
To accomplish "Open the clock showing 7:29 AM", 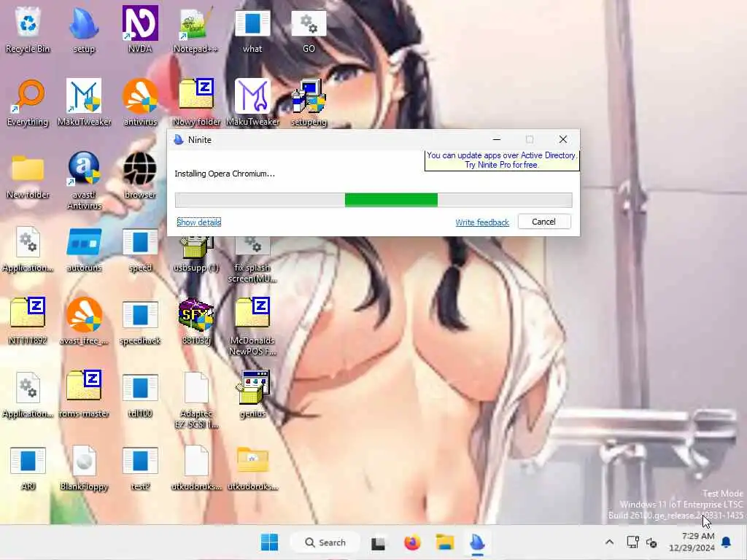I will [x=692, y=542].
